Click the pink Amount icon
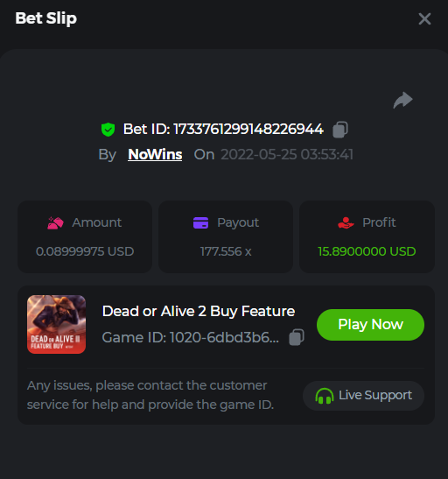This screenshot has width=448, height=479. pos(55,222)
